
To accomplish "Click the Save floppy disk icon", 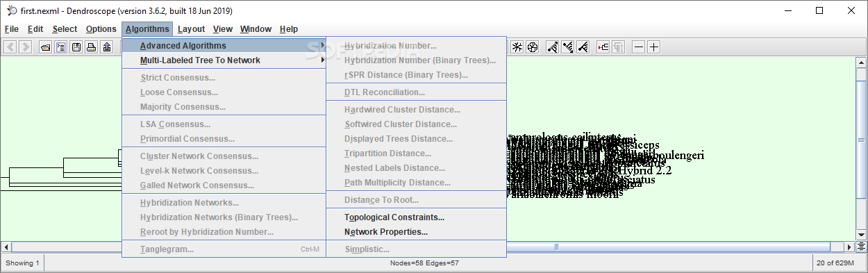I will coord(76,47).
